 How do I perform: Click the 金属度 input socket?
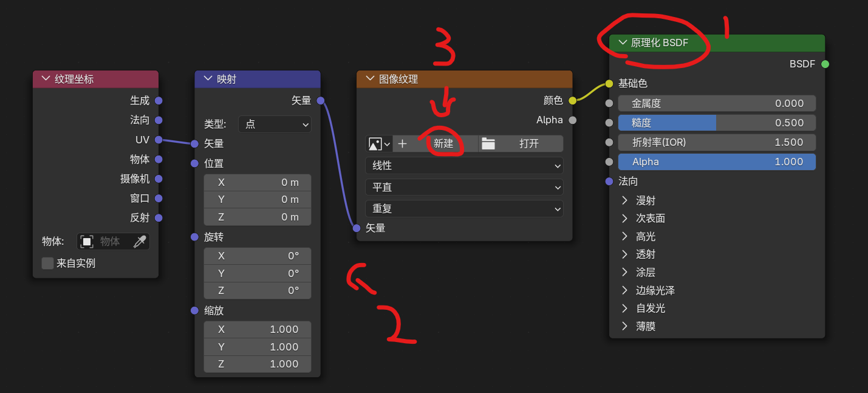(609, 103)
